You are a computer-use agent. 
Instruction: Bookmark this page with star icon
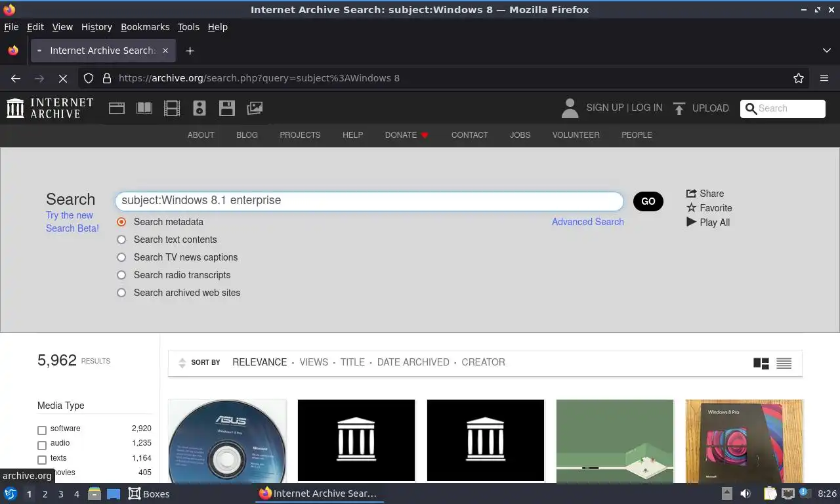pyautogui.click(x=799, y=78)
